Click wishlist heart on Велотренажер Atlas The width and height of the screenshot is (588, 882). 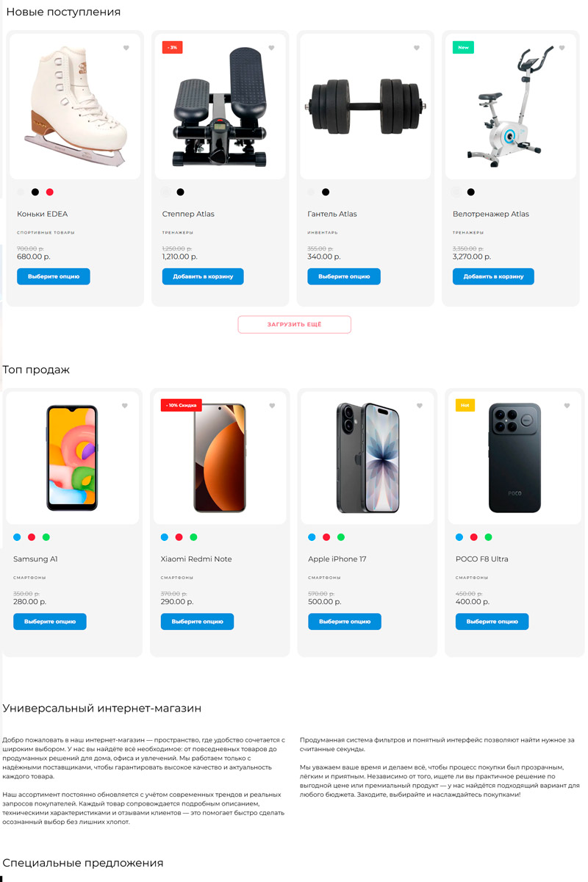coord(562,49)
